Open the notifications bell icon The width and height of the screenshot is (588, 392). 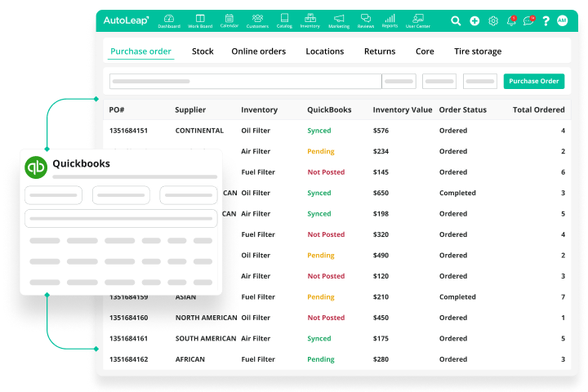(x=511, y=21)
